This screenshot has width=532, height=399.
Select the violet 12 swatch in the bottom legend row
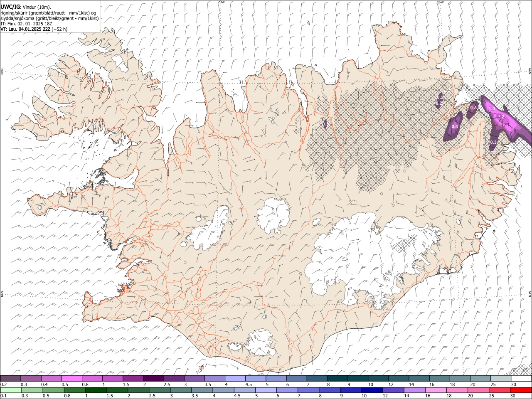[x=393, y=390]
